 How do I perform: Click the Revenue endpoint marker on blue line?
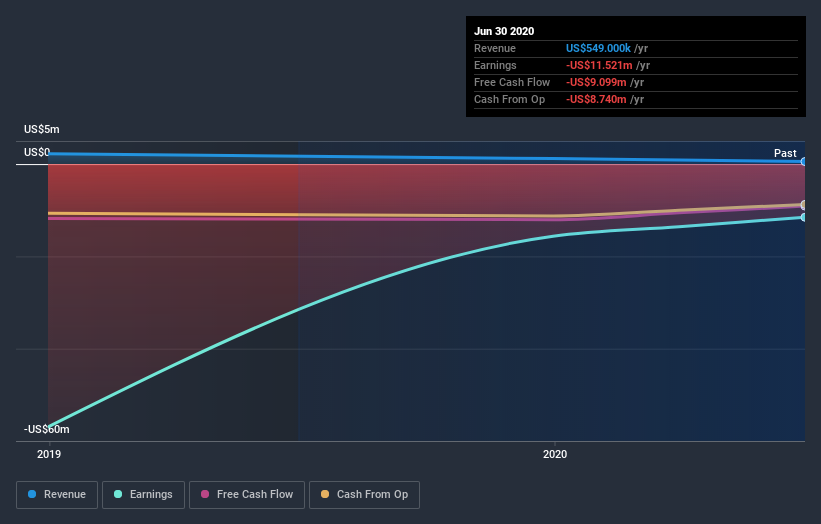[803, 162]
